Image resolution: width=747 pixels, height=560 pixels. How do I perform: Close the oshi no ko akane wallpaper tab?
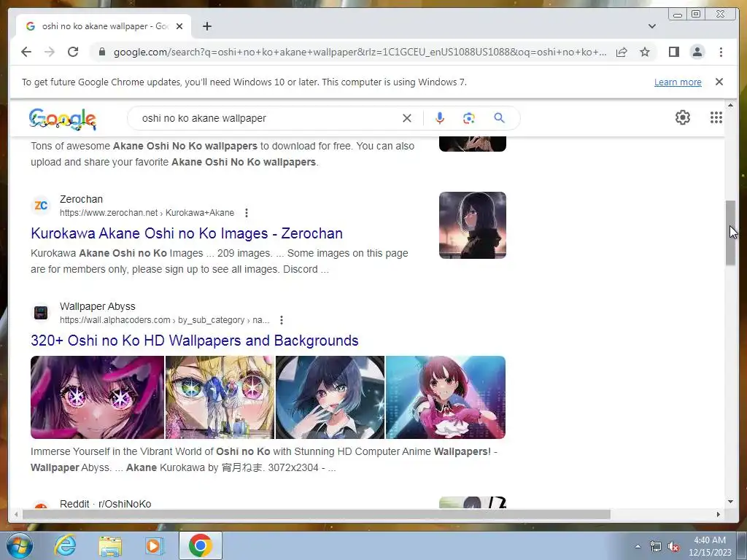[179, 26]
